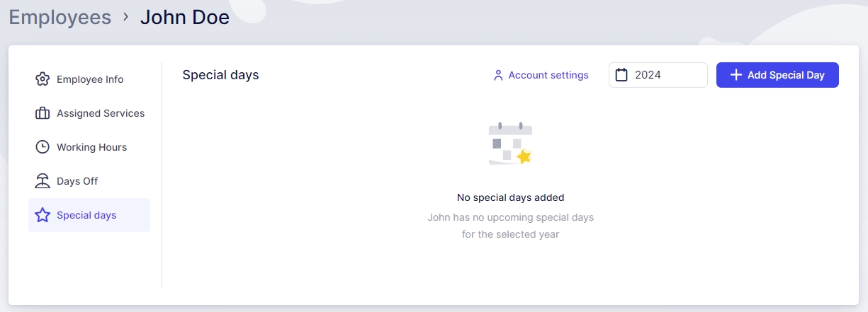This screenshot has width=868, height=312.
Task: Open the Employee Info tab
Action: pyautogui.click(x=90, y=79)
